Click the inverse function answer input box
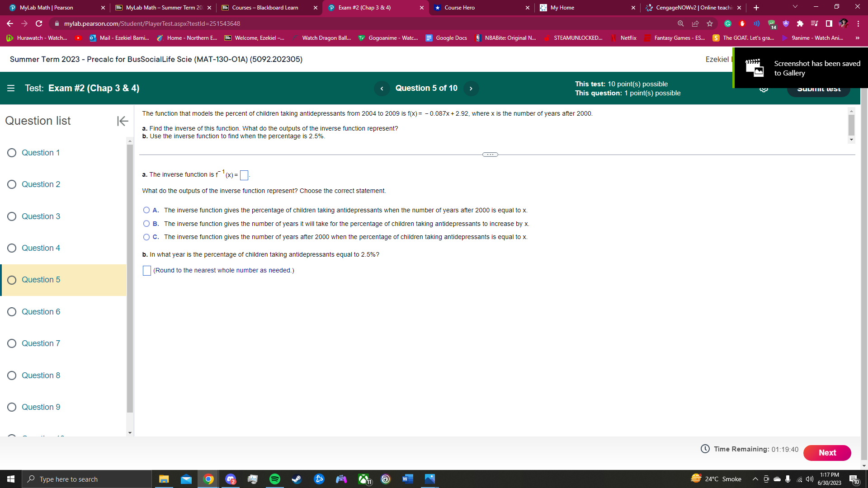868x488 pixels. (x=244, y=175)
